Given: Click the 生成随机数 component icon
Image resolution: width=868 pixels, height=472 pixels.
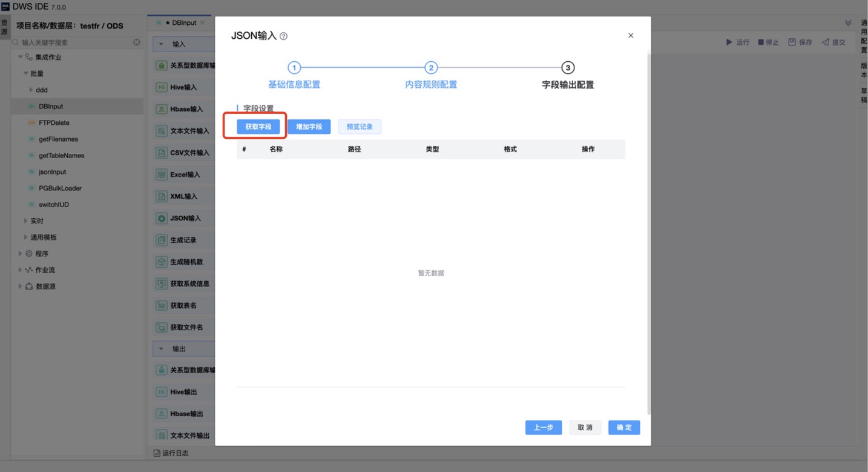Looking at the screenshot, I should (x=162, y=262).
